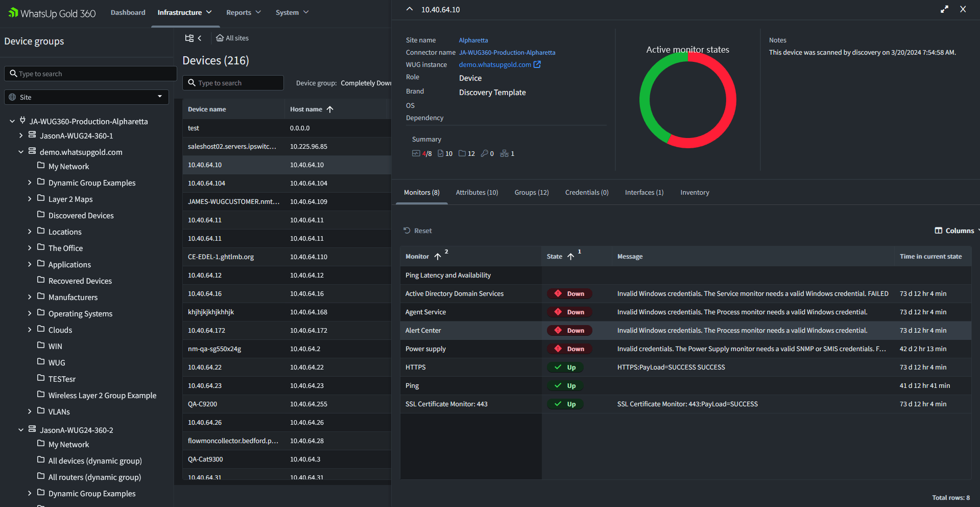Collapse the device groups panel with the left chevron
980x507 pixels.
tap(200, 38)
